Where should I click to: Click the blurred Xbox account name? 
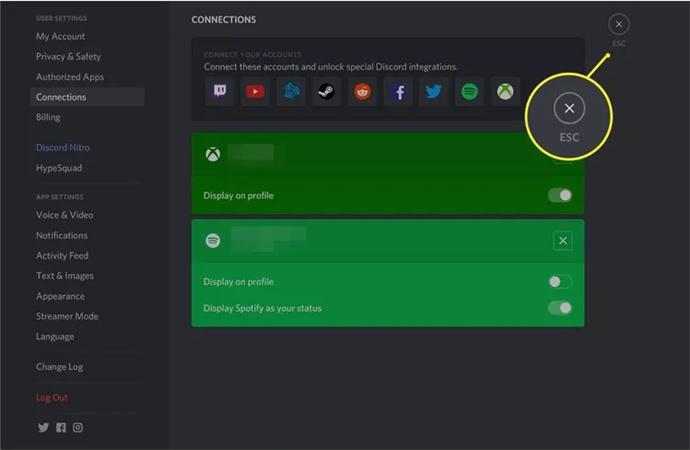251,152
